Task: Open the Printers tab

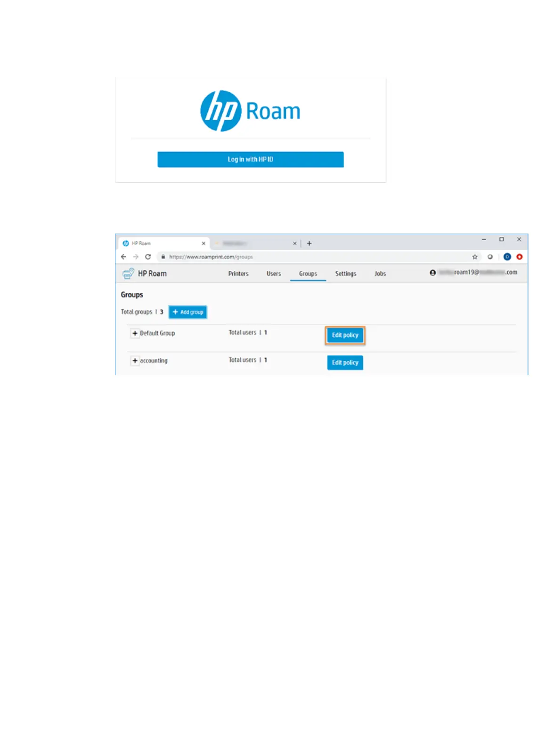Action: click(238, 274)
